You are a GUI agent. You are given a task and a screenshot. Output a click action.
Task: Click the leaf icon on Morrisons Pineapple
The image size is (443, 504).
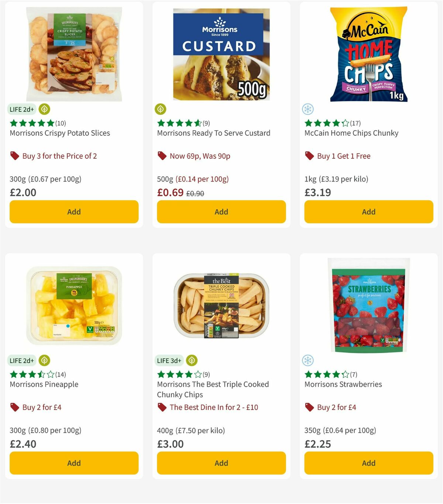44,360
